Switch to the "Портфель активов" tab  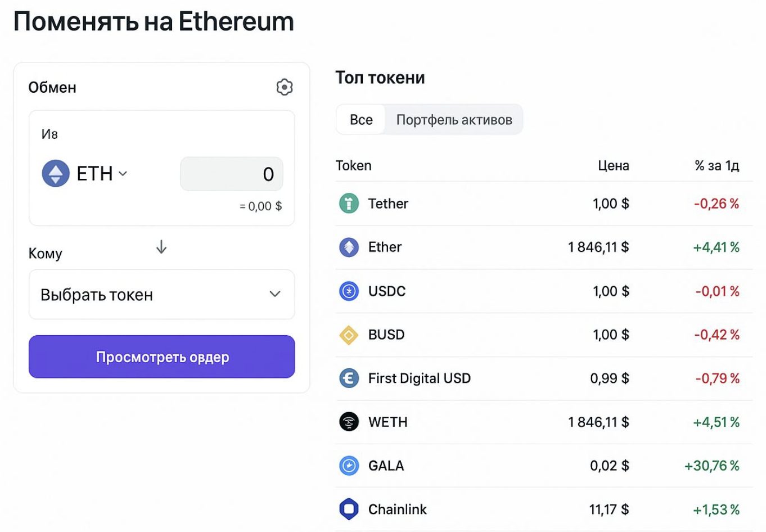tap(454, 120)
